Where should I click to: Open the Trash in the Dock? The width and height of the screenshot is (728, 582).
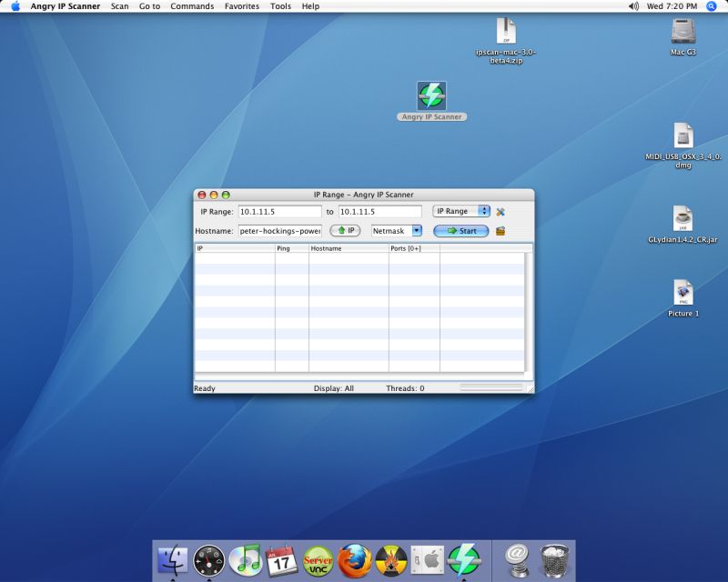pyautogui.click(x=554, y=561)
